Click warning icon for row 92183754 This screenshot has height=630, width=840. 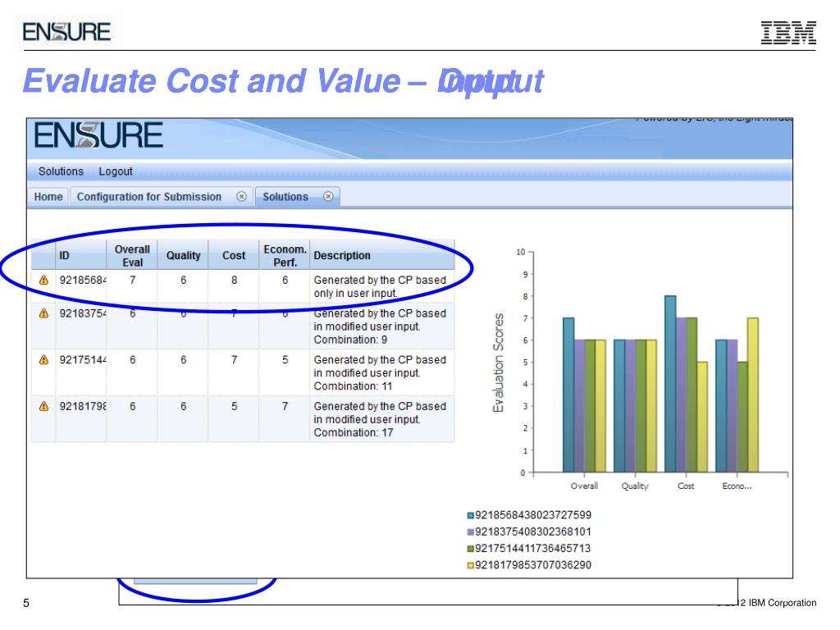(43, 313)
